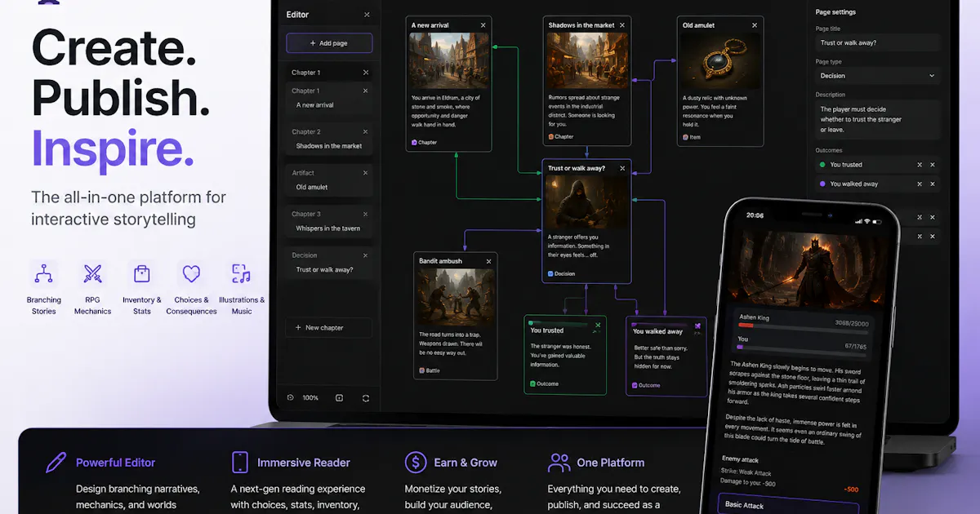Close the 'You trusted' outcome card
Viewport: 980px width, 514px height.
click(598, 325)
